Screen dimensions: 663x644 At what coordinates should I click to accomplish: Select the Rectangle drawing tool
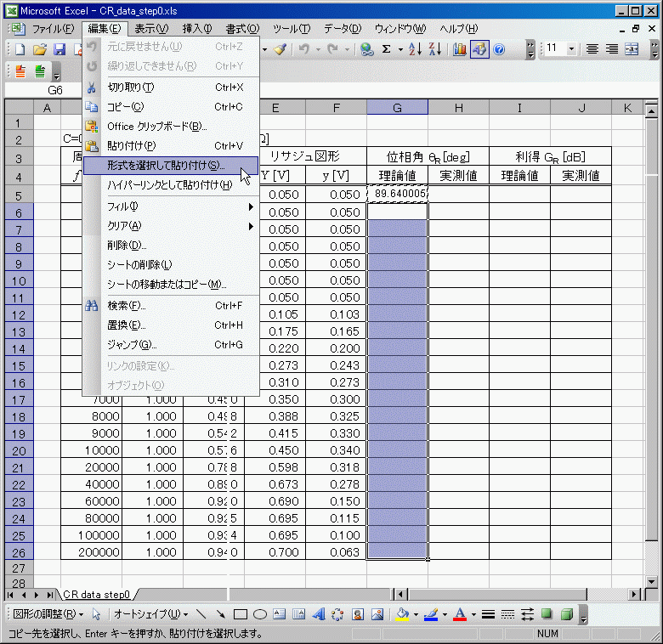click(x=241, y=614)
